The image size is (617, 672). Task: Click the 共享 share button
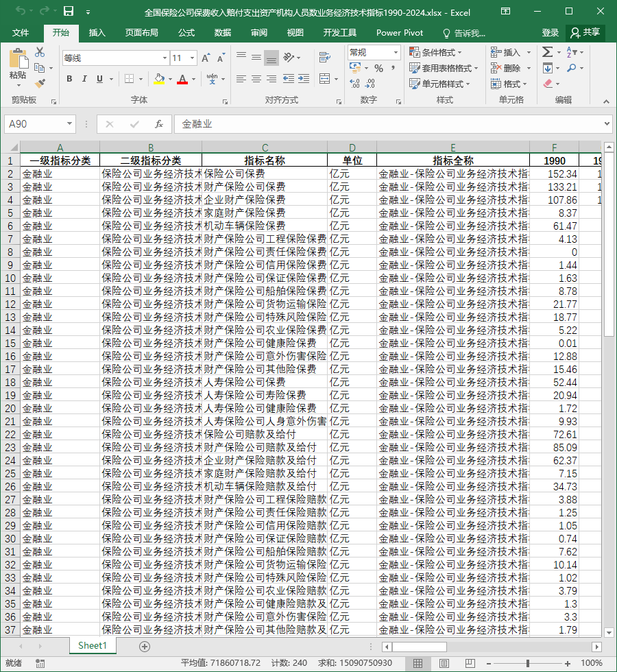[585, 33]
